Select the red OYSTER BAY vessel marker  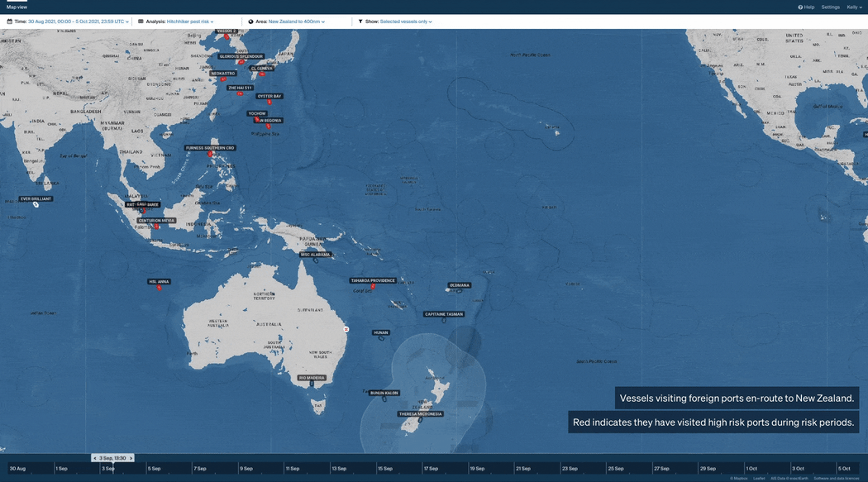269,102
